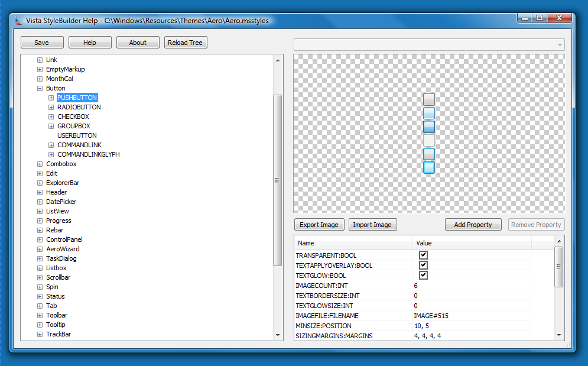This screenshot has width=588, height=366.
Task: Expand the Edit tree node
Action: point(40,173)
